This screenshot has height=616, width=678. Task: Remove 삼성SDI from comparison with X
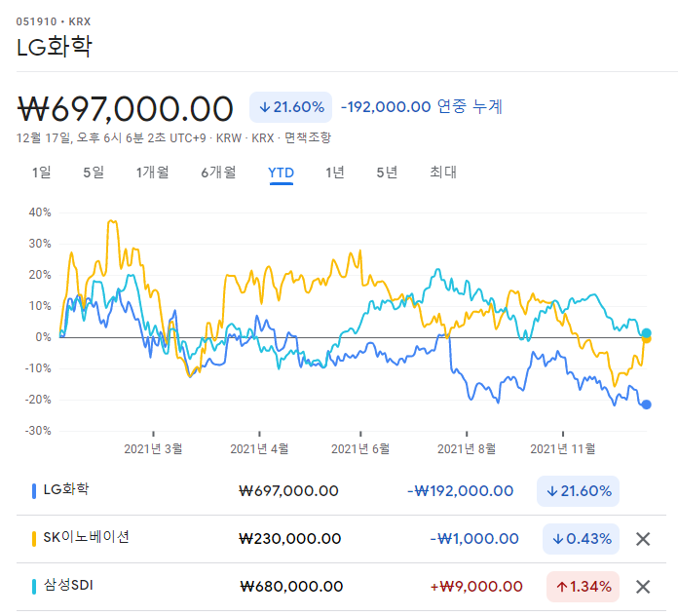point(643,587)
